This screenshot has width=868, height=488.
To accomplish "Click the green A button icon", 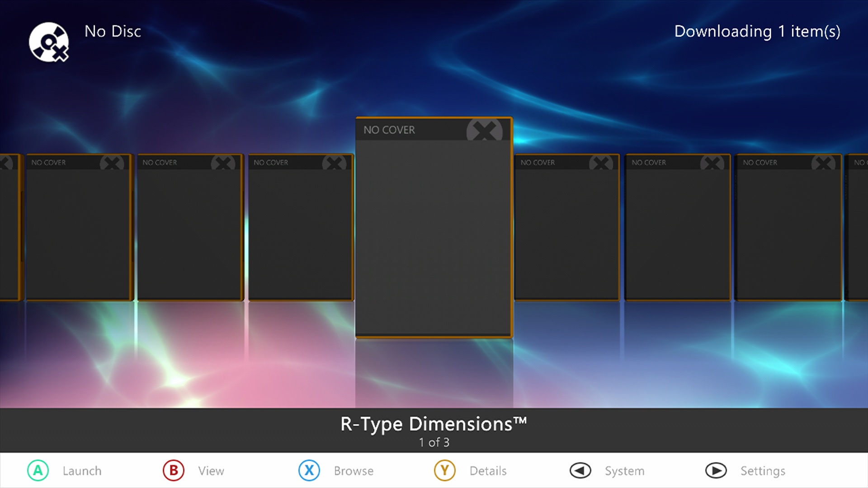I will pyautogui.click(x=38, y=470).
